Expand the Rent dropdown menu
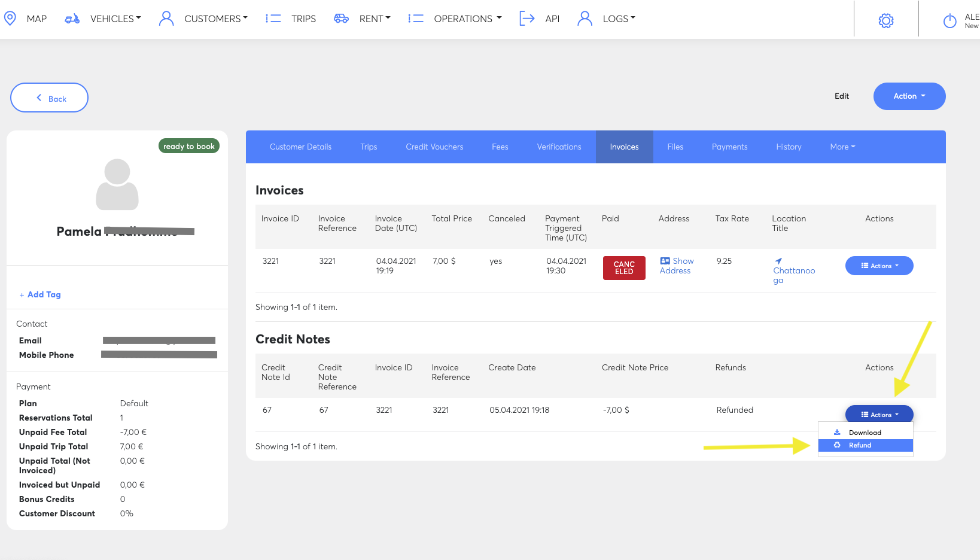 [x=375, y=19]
